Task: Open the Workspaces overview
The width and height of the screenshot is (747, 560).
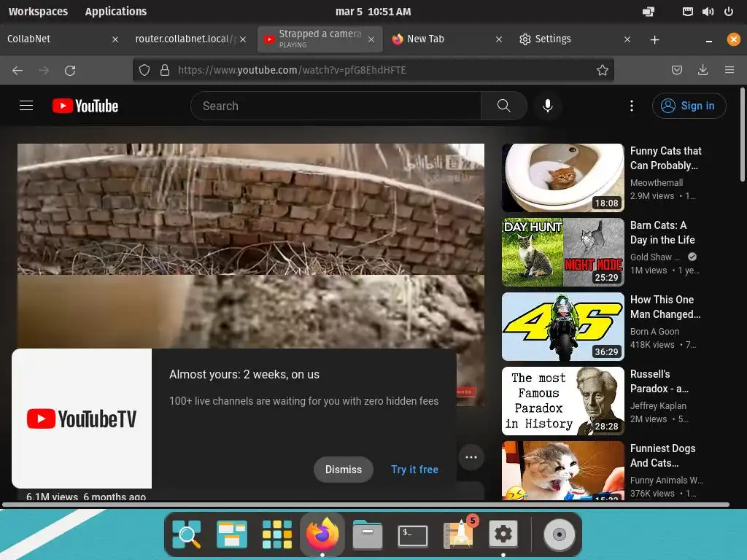Action: [38, 12]
